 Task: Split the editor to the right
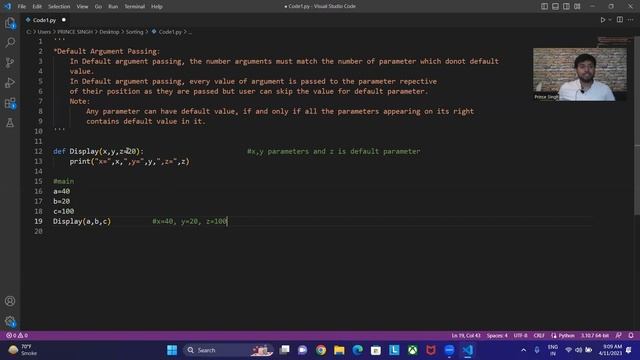tap(620, 20)
